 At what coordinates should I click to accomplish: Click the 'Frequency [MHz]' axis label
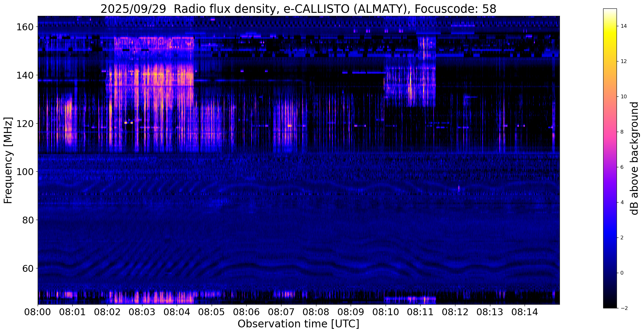coord(8,160)
